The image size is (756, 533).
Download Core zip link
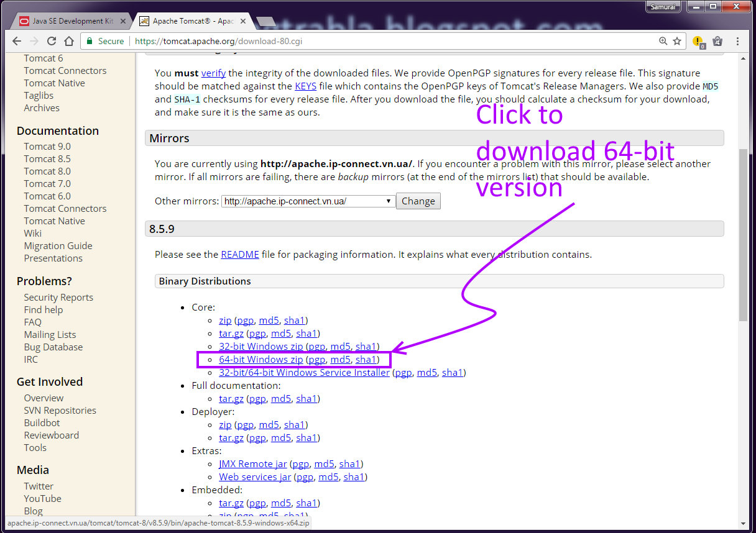click(225, 321)
